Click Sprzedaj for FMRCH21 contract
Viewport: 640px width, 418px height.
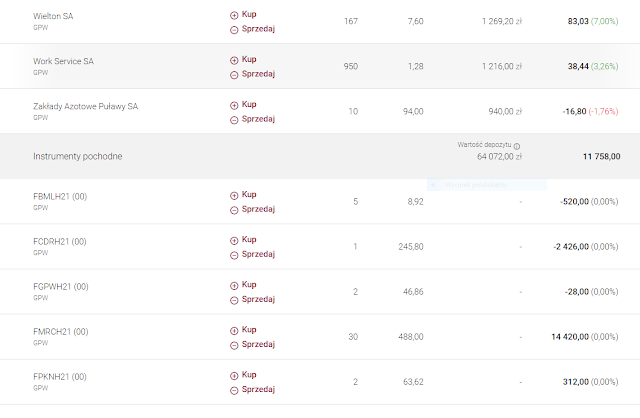coord(258,344)
